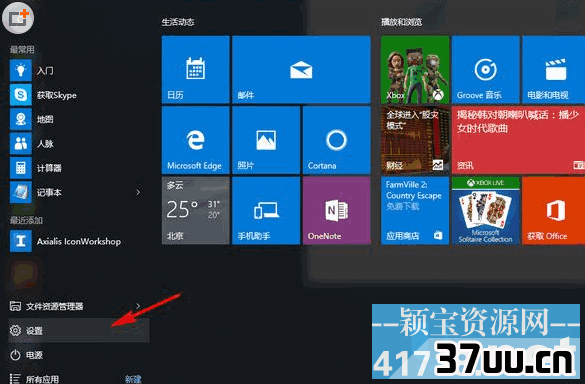
Task: Open the 电源 power menu
Action: coord(79,355)
